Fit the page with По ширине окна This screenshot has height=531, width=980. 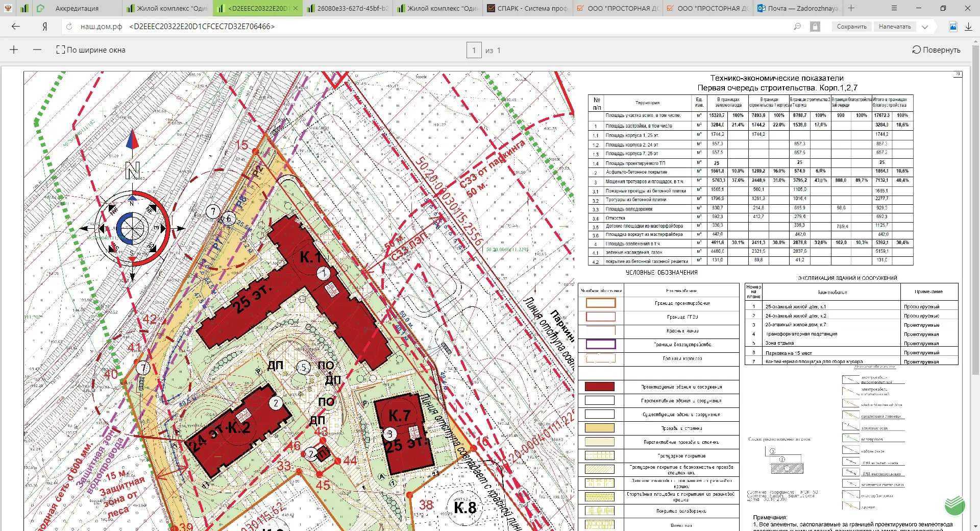(91, 50)
